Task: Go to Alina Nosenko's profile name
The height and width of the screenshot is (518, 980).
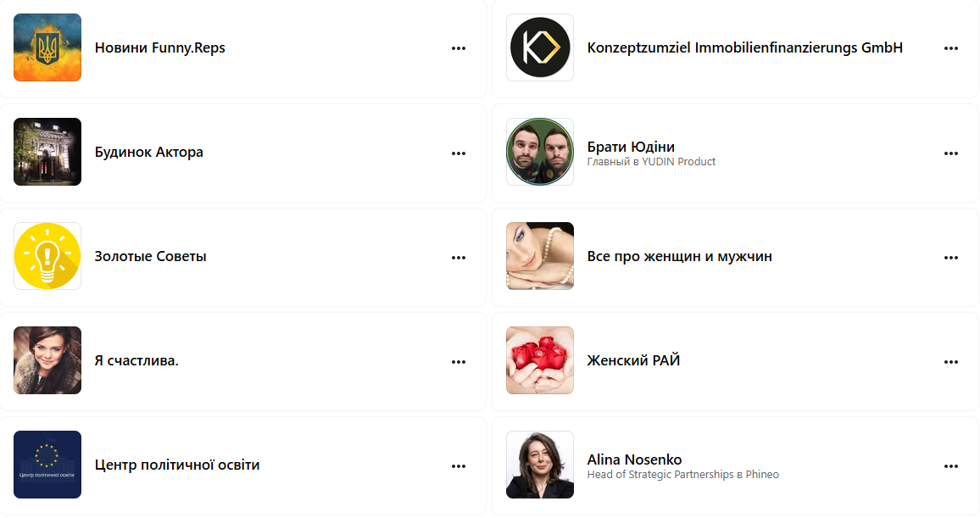Action: click(x=634, y=460)
